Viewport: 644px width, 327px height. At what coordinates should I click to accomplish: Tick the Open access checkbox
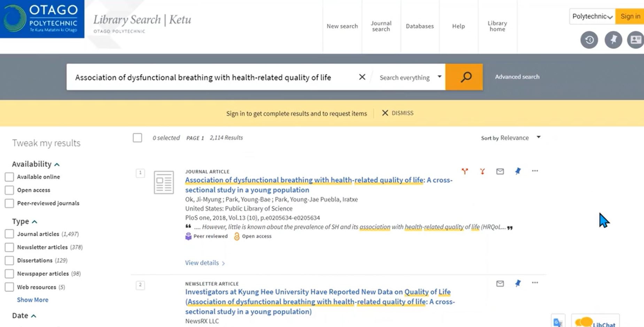click(x=9, y=190)
